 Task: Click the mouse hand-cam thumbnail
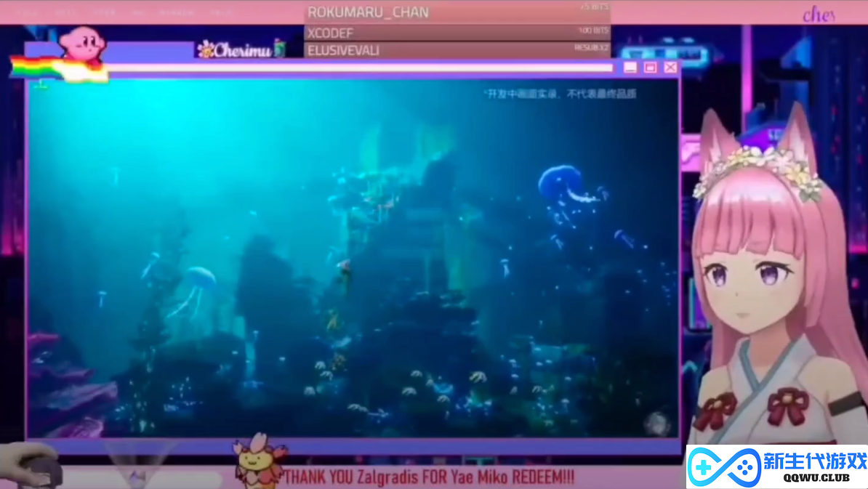pyautogui.click(x=31, y=465)
